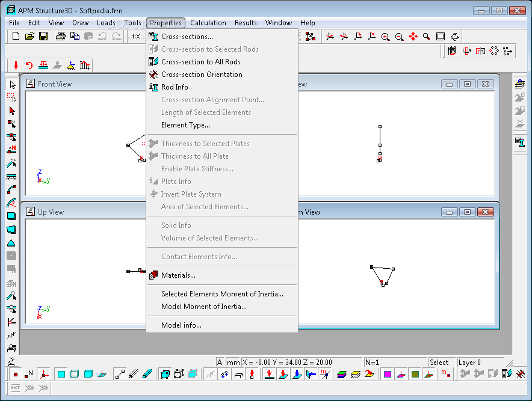
Task: Click the Print icon in toolbar
Action: click(61, 36)
